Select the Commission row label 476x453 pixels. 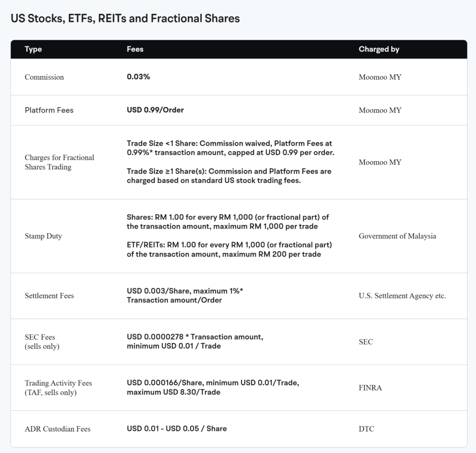tap(44, 77)
